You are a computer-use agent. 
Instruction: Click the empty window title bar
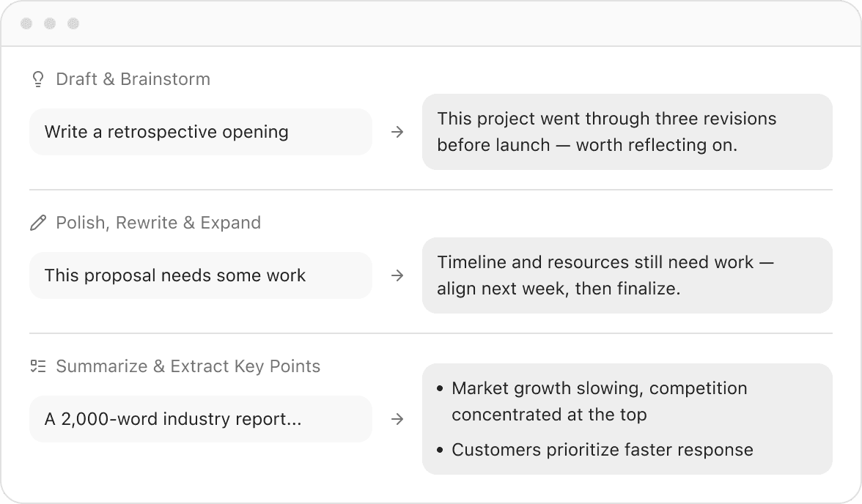coord(468,23)
